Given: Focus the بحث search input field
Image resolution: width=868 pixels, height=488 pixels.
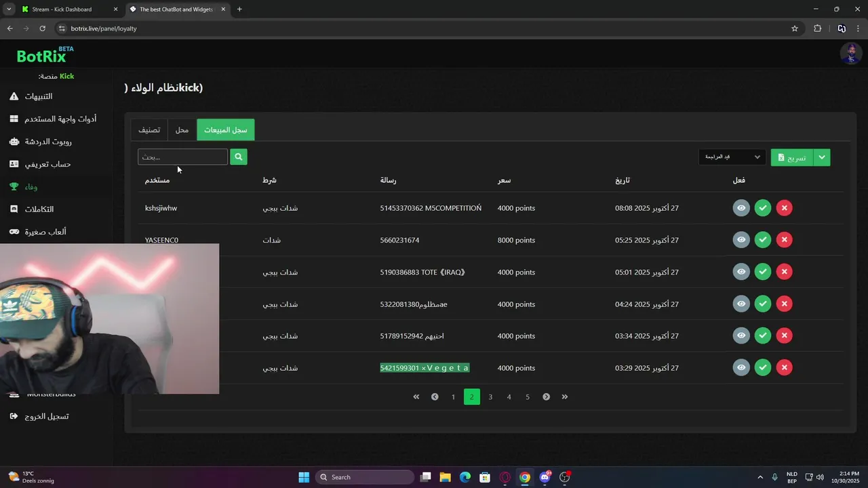Looking at the screenshot, I should [x=182, y=157].
